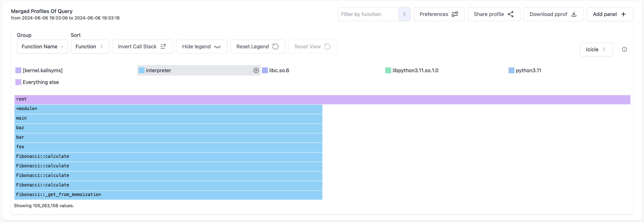The image size is (644, 223).
Task: Click the [kernel.kallsyms] color swatch
Action: tap(18, 70)
